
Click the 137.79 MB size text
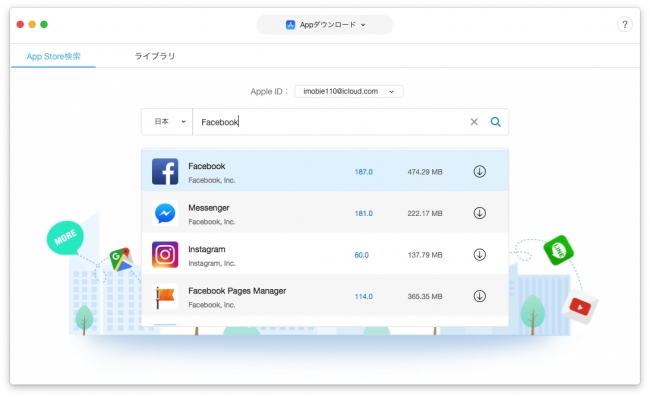point(425,255)
